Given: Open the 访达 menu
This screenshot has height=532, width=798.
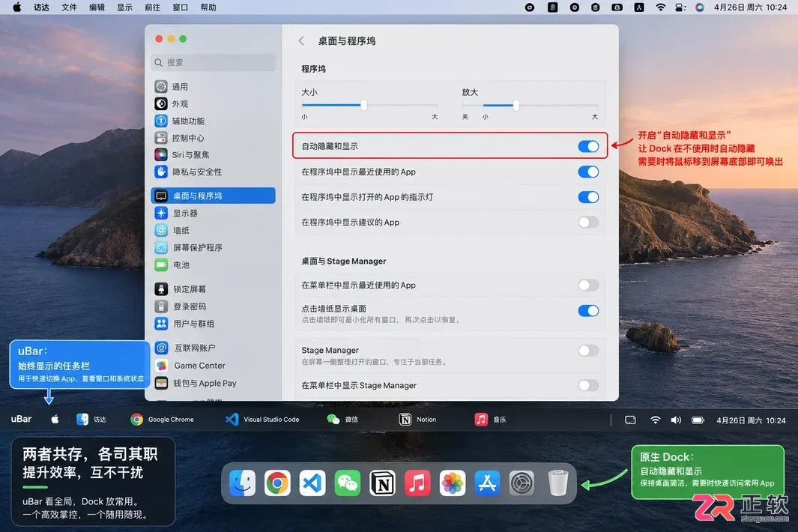Looking at the screenshot, I should pos(41,7).
